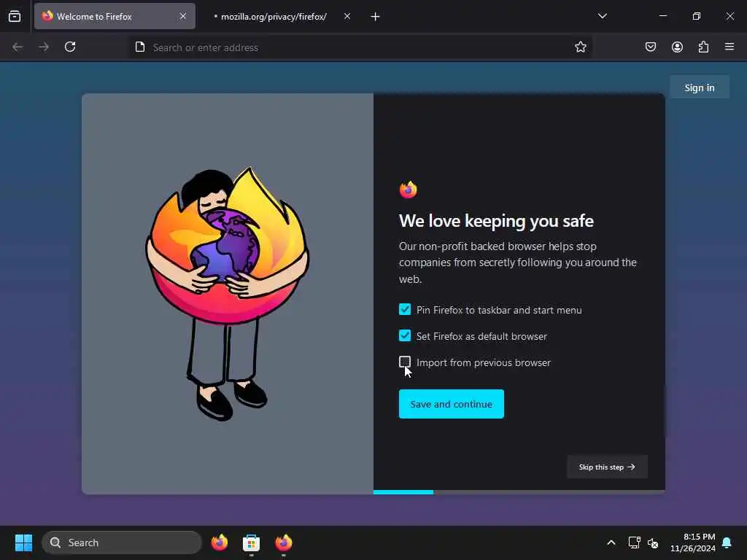Focus the Search or enter address field
This screenshot has width=747, height=560.
tap(360, 47)
